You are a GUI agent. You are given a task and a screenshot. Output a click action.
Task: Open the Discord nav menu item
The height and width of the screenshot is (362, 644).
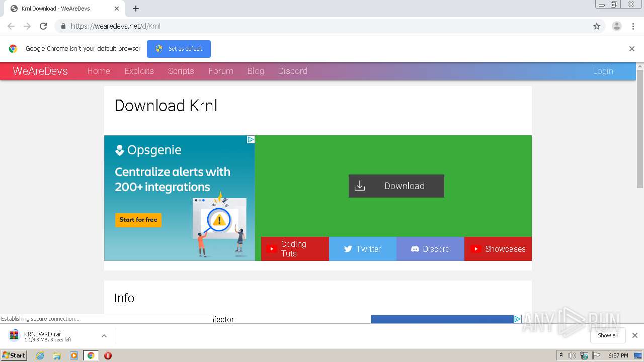tap(293, 71)
